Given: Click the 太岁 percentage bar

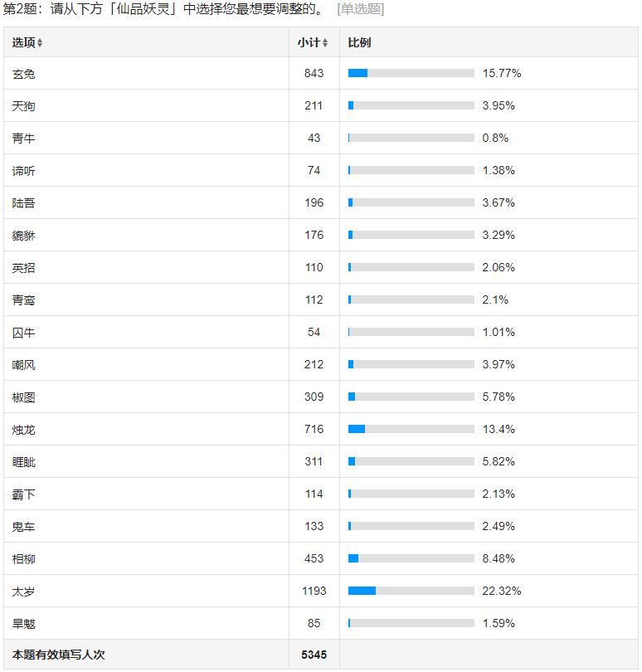Looking at the screenshot, I should (411, 591).
